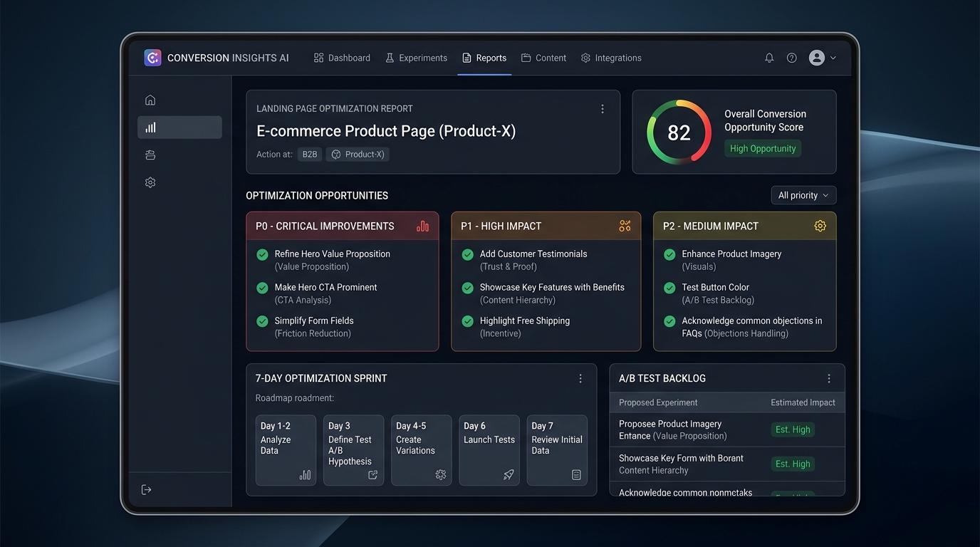
Task: Toggle the Add Customer Testimonials check
Action: click(x=468, y=254)
